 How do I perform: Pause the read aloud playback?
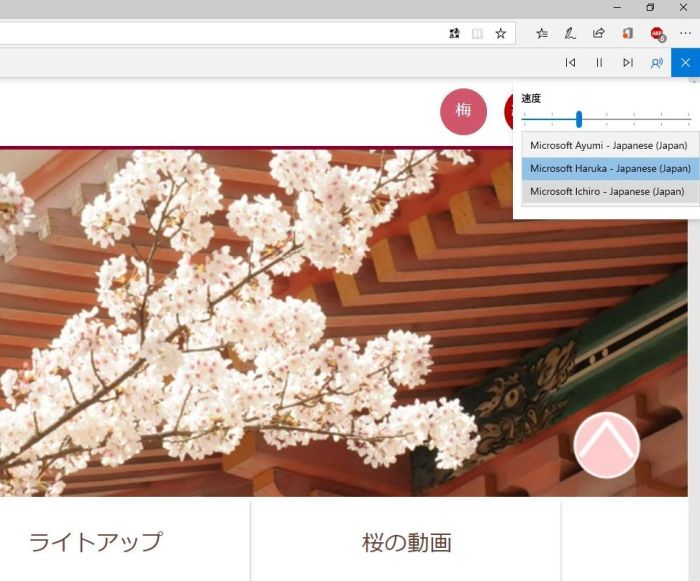coord(599,62)
